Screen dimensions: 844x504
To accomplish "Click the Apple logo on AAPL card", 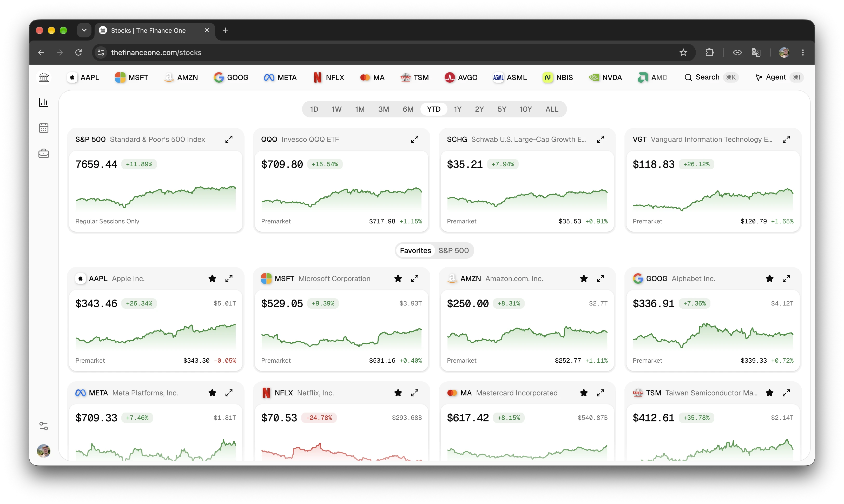I will [81, 278].
